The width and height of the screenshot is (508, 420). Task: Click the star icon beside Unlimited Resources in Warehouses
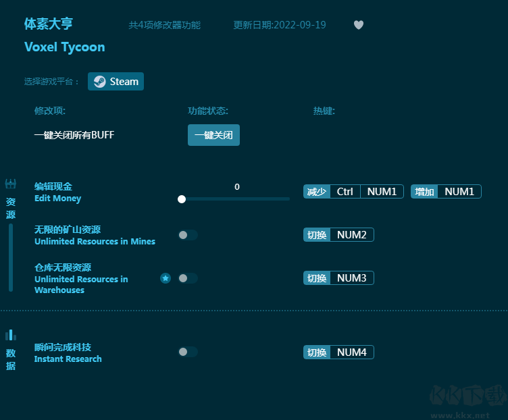[166, 278]
